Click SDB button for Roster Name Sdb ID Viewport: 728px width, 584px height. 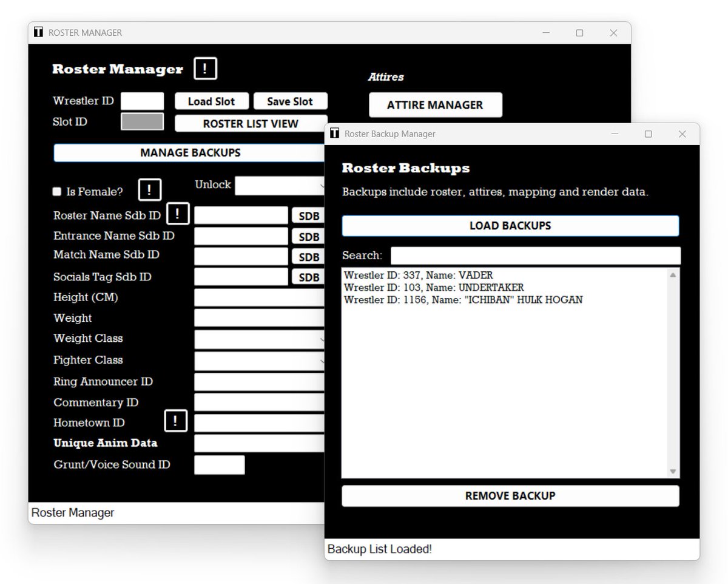tap(308, 216)
